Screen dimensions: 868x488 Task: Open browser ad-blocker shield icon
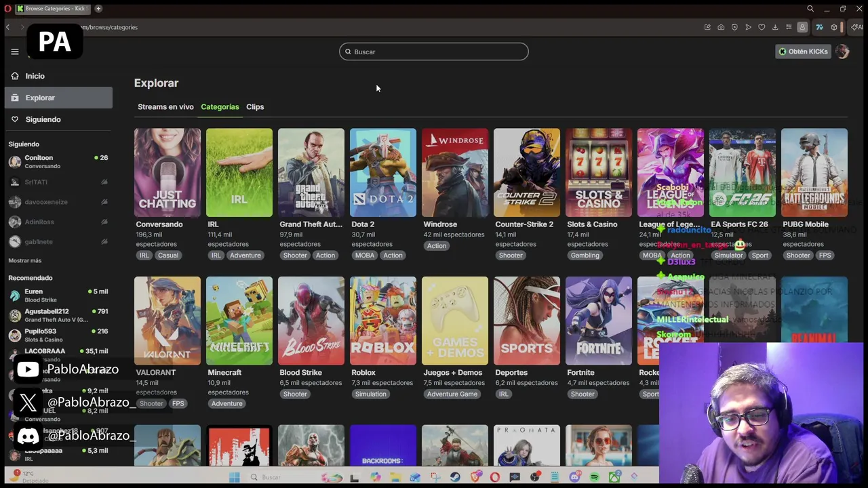point(734,27)
